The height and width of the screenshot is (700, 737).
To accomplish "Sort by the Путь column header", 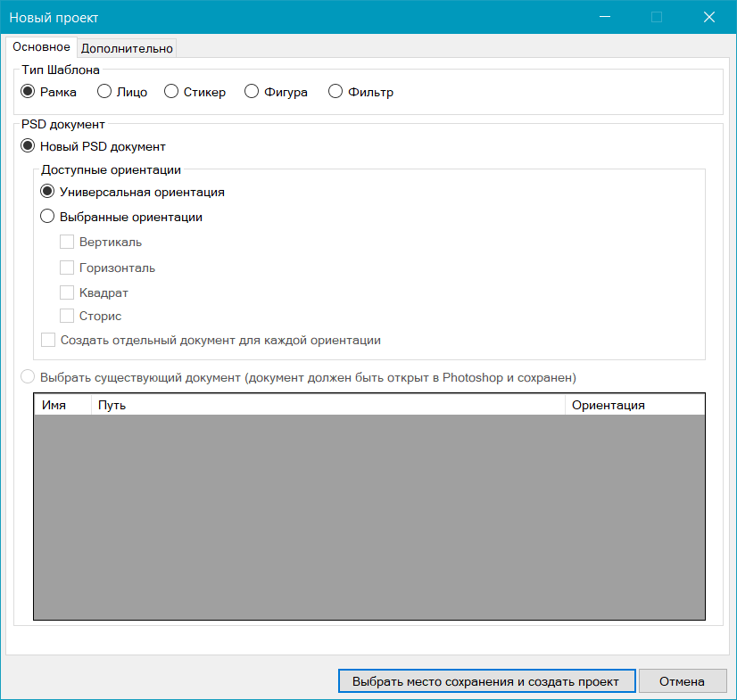I will [327, 405].
